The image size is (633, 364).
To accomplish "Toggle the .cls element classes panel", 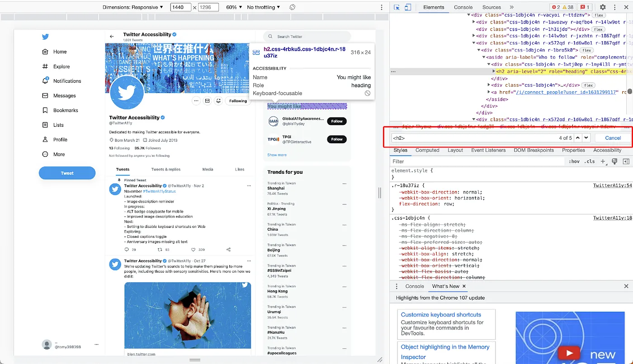I will tap(590, 161).
